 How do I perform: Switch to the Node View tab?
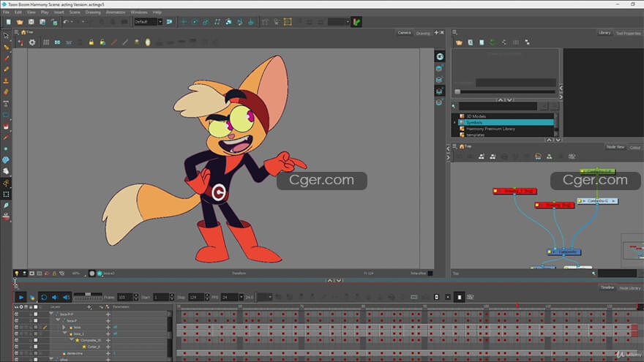[615, 147]
